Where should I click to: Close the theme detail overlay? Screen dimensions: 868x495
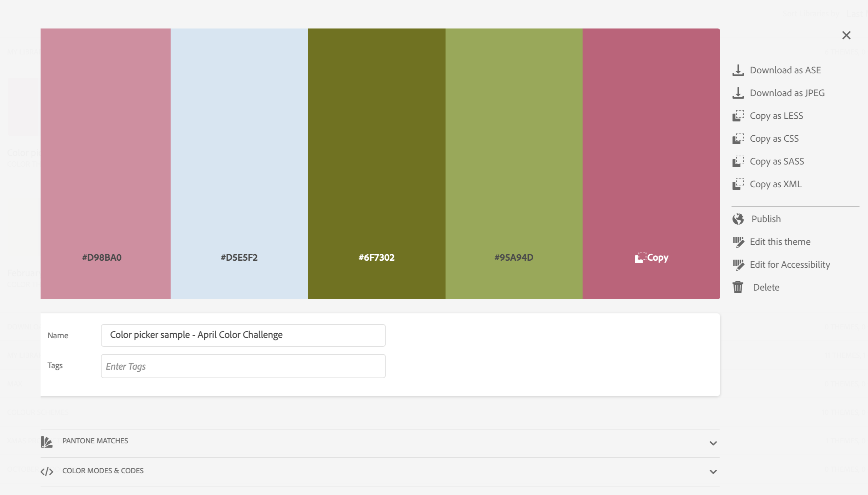coord(846,35)
